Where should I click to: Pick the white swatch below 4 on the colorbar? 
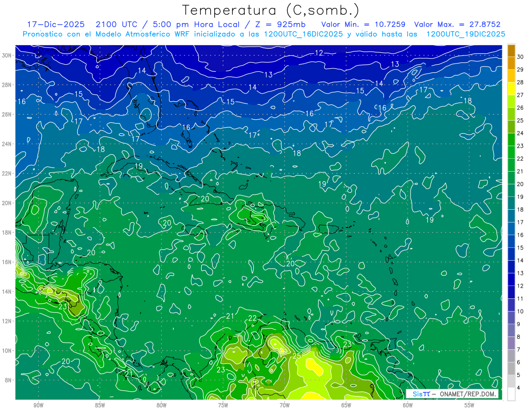511,394
